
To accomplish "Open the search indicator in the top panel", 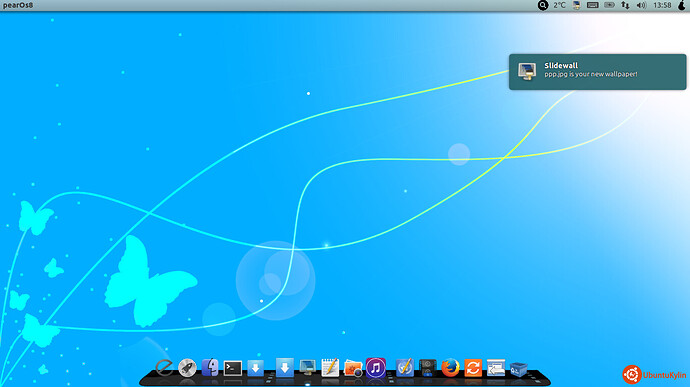I will click(x=543, y=5).
